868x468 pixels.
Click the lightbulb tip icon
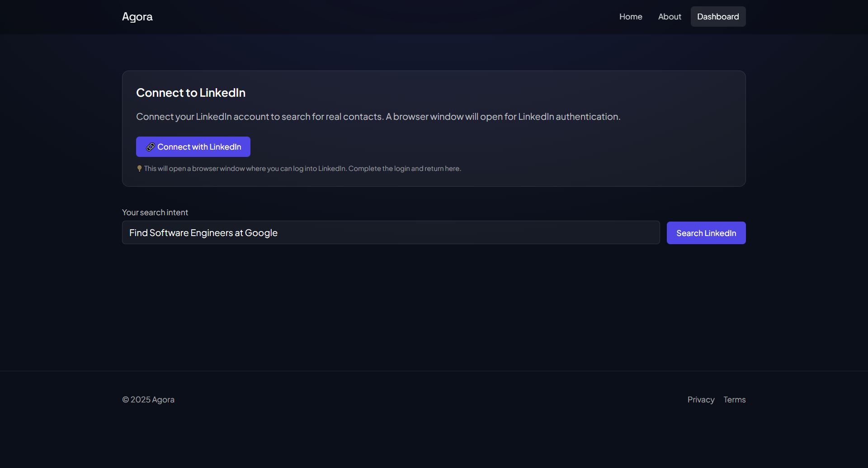[x=139, y=169]
